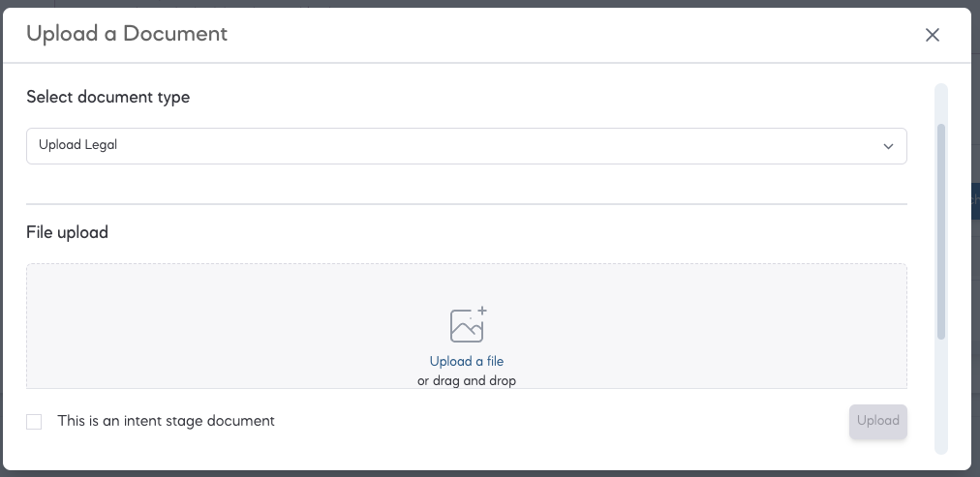Click the scrollbar track above the thumb

click(940, 103)
